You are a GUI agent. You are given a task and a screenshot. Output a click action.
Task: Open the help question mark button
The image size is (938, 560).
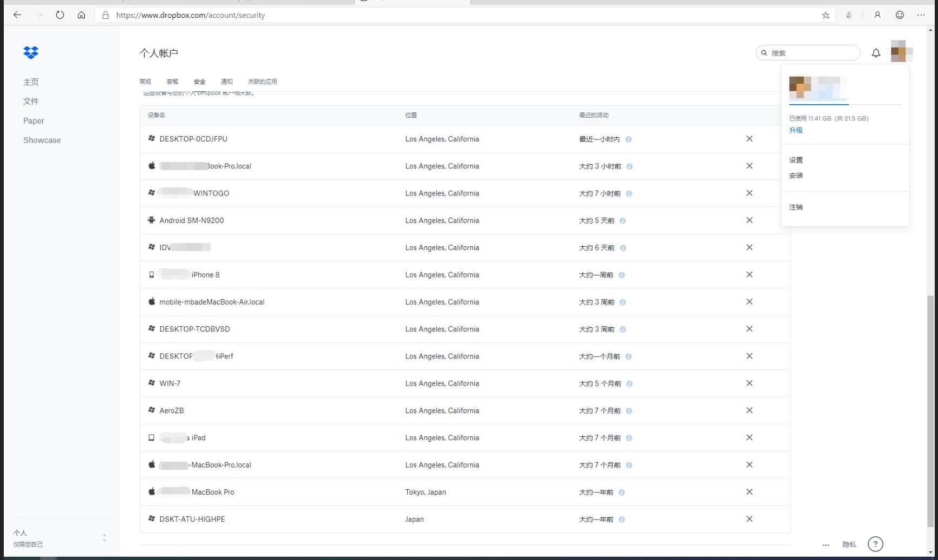click(x=875, y=544)
